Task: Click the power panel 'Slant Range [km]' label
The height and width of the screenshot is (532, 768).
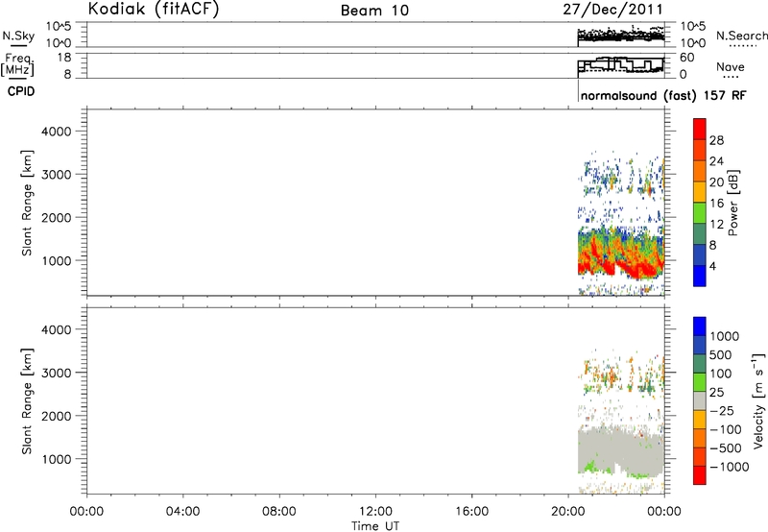Action: tap(27, 203)
